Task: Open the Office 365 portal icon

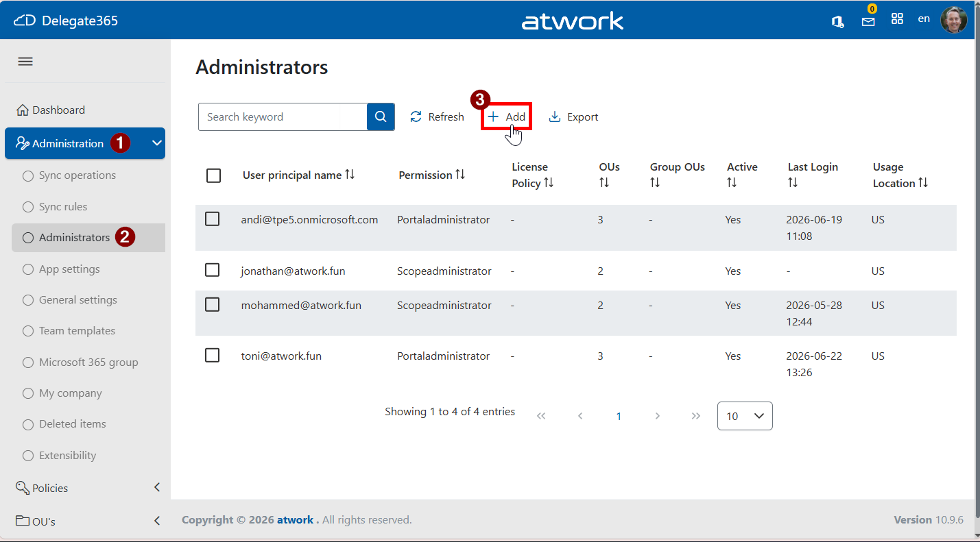Action: 837,21
